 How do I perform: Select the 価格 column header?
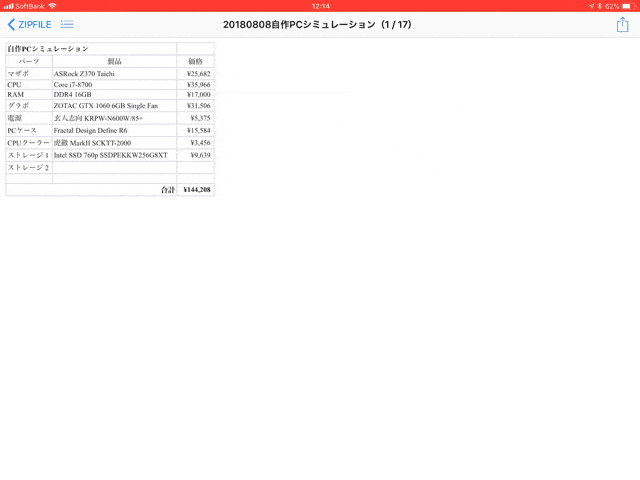(196, 61)
